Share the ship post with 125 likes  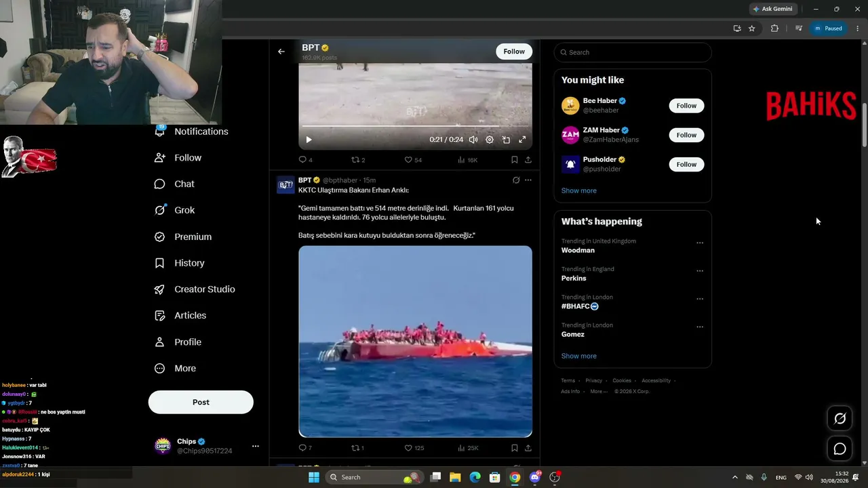pyautogui.click(x=528, y=448)
